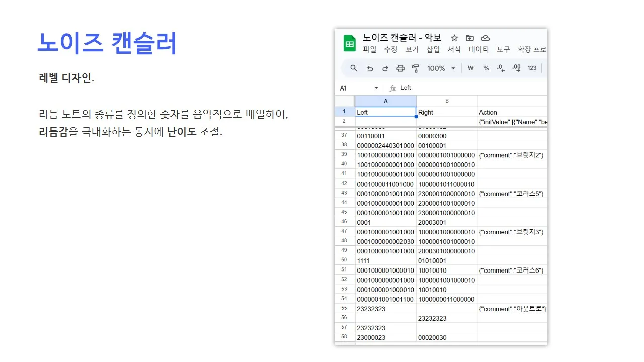
Task: Select cell with 00020030
Action: pos(447,337)
